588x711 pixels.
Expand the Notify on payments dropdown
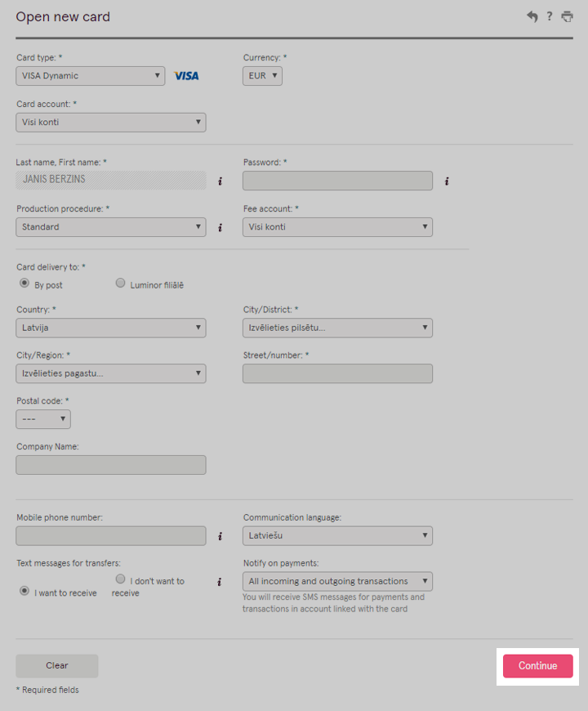pyautogui.click(x=336, y=581)
